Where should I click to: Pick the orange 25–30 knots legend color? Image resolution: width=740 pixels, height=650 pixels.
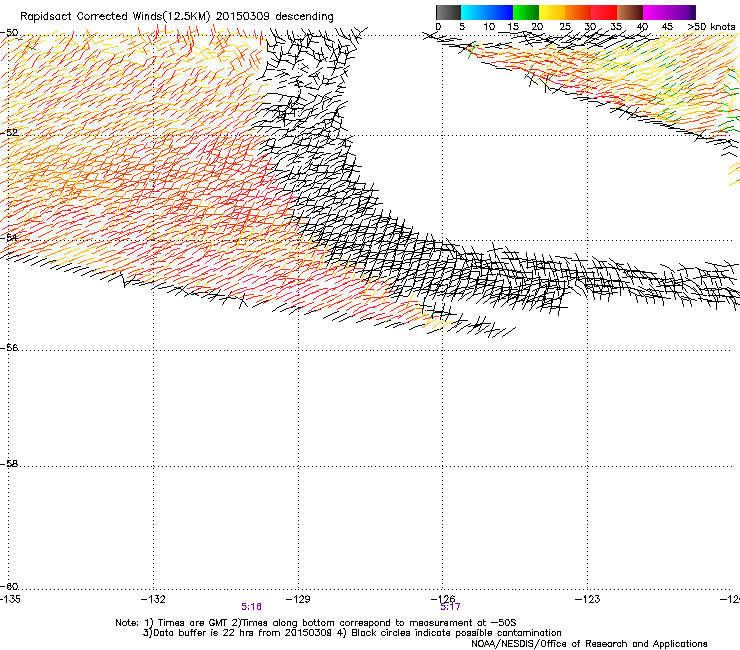point(578,12)
